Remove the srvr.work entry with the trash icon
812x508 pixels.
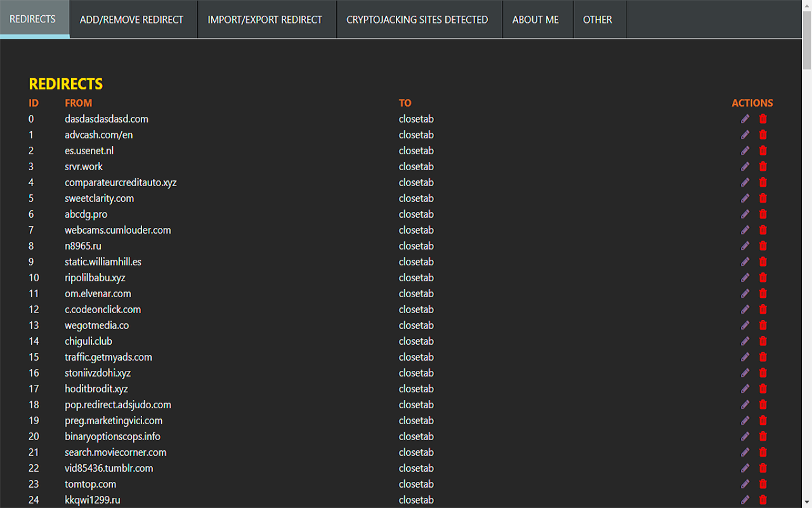pos(763,166)
